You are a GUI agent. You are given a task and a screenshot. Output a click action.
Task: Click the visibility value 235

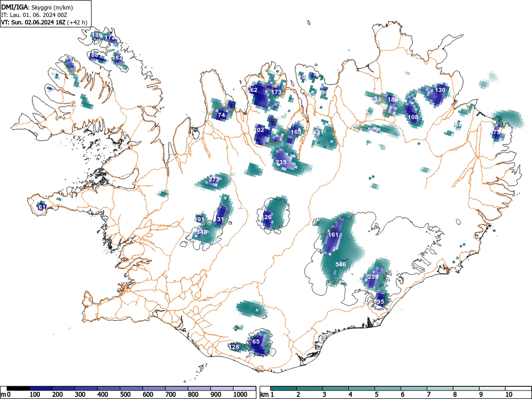281,162
